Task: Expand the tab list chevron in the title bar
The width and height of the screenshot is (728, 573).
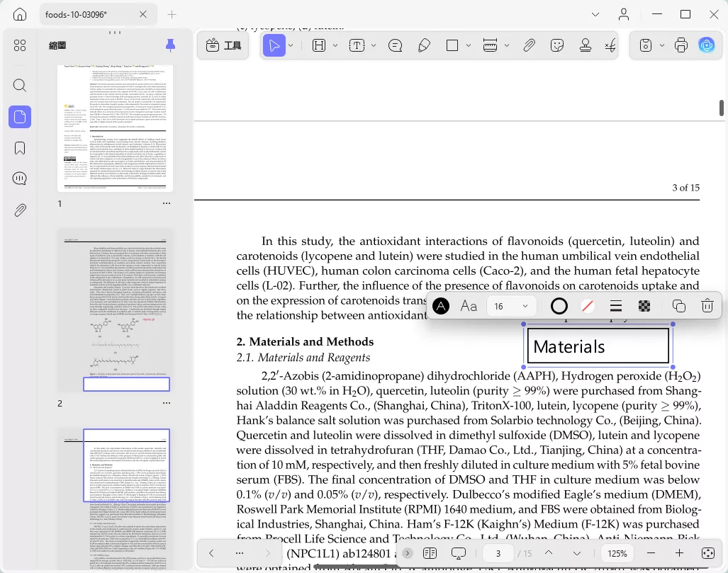Action: coord(595,14)
